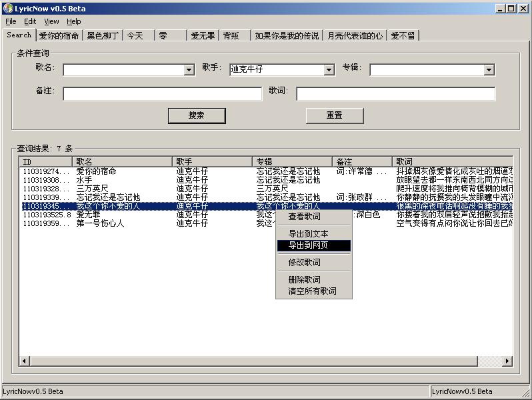Expand the 歌名 dropdown list
Image resolution: width=532 pixels, height=400 pixels.
point(189,70)
